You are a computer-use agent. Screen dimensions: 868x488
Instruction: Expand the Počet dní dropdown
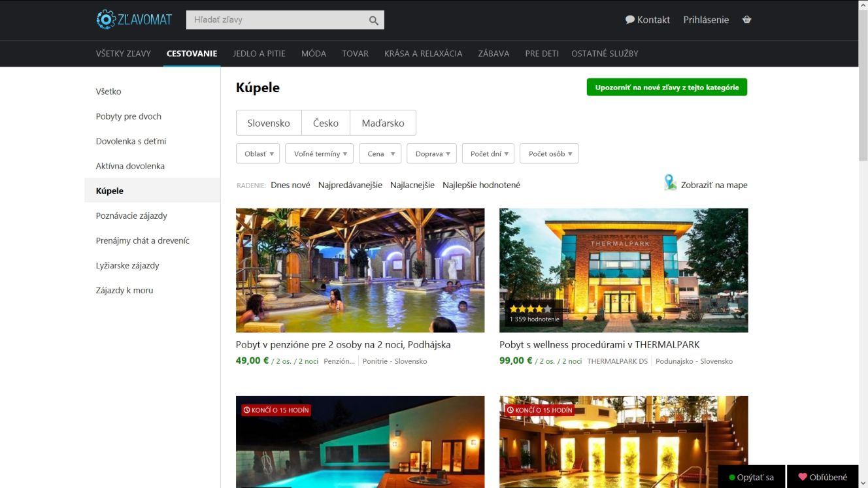click(488, 154)
